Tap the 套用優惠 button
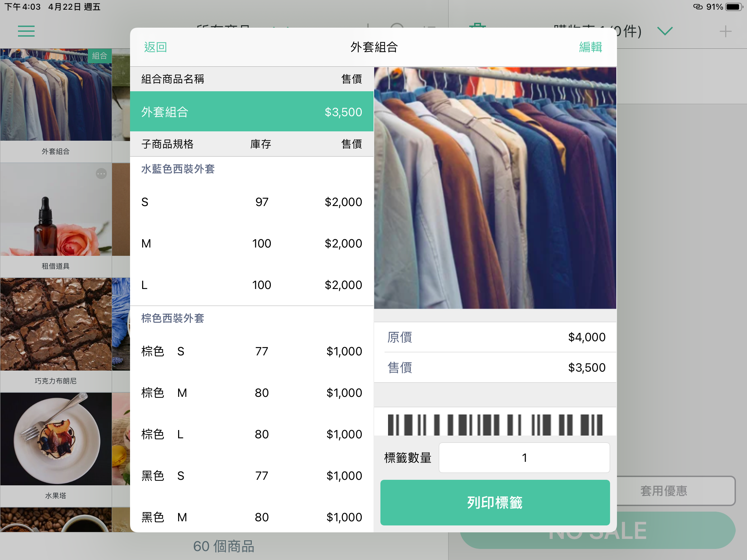This screenshot has width=747, height=560. pyautogui.click(x=676, y=491)
